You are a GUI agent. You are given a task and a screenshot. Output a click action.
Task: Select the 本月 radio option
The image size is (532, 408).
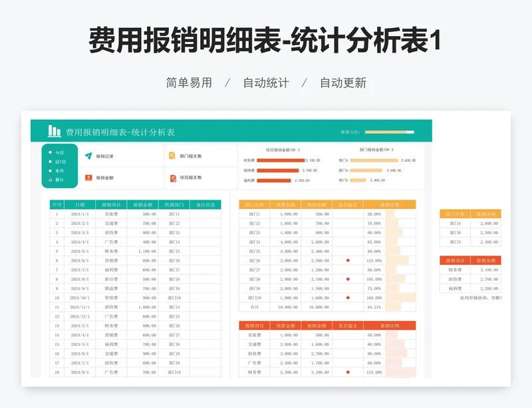coord(51,171)
